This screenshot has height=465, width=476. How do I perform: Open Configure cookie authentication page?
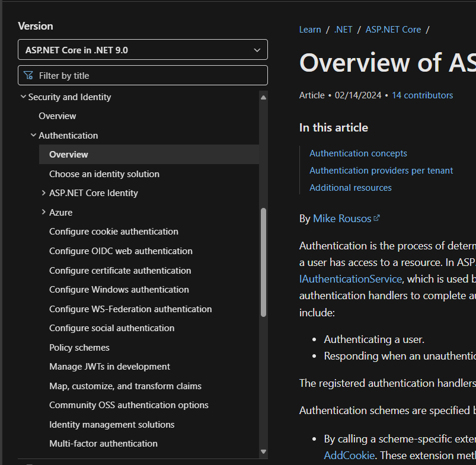click(x=114, y=232)
